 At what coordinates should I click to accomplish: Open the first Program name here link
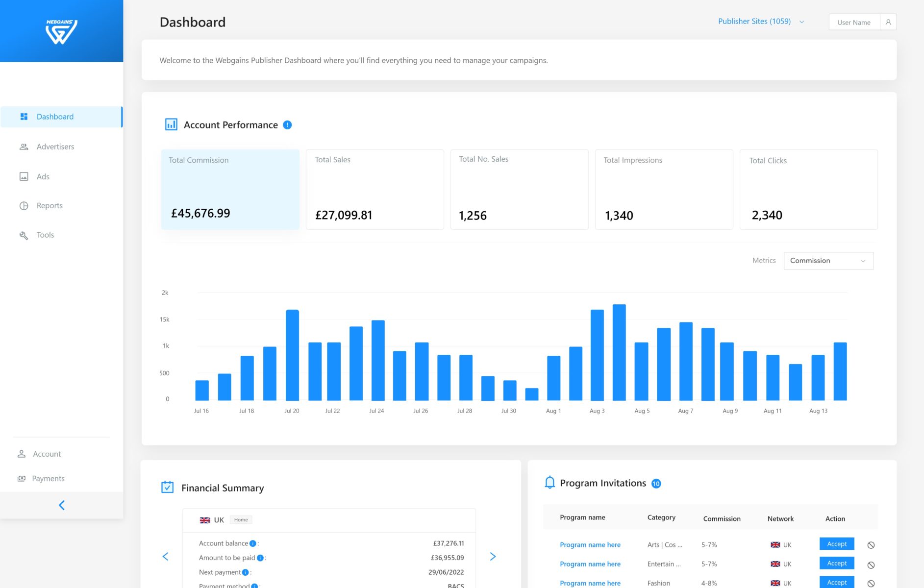coord(590,544)
